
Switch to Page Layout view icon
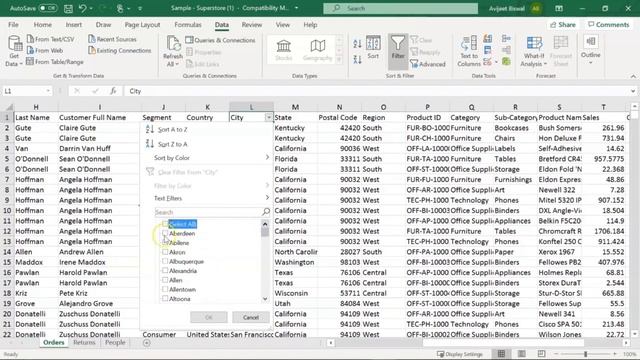[522, 354]
